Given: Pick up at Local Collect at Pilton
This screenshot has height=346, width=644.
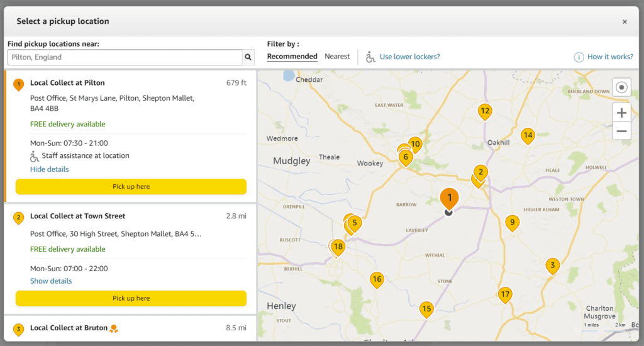Looking at the screenshot, I should [131, 187].
